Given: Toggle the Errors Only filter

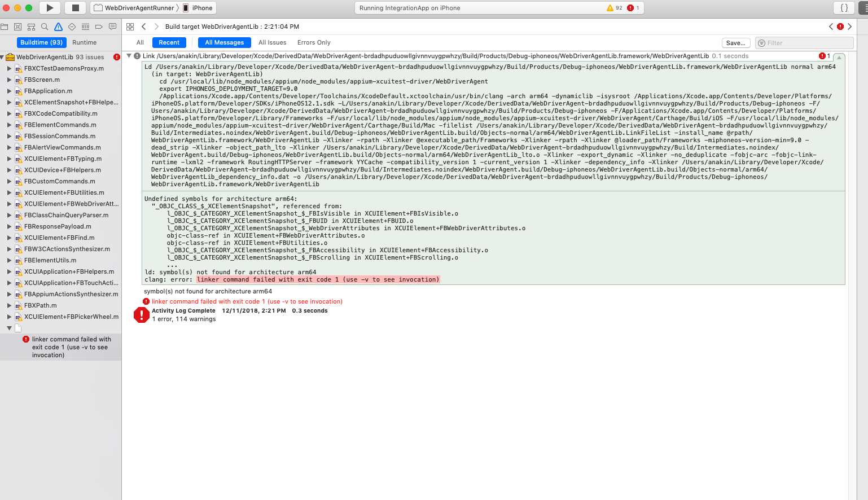Looking at the screenshot, I should [x=314, y=42].
